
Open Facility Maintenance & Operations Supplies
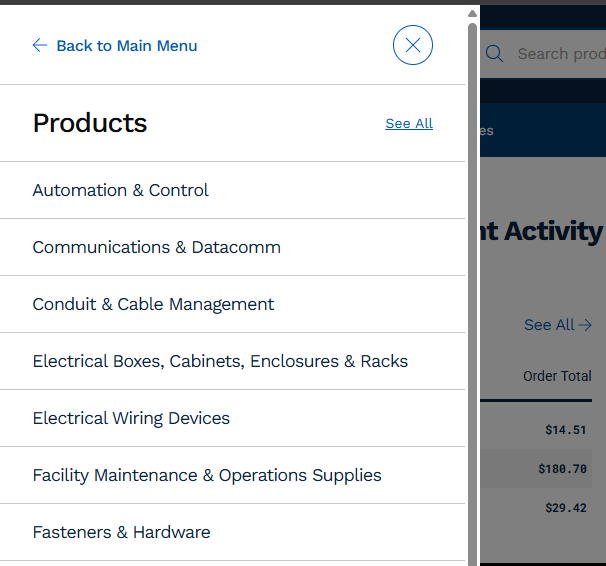tap(232, 475)
